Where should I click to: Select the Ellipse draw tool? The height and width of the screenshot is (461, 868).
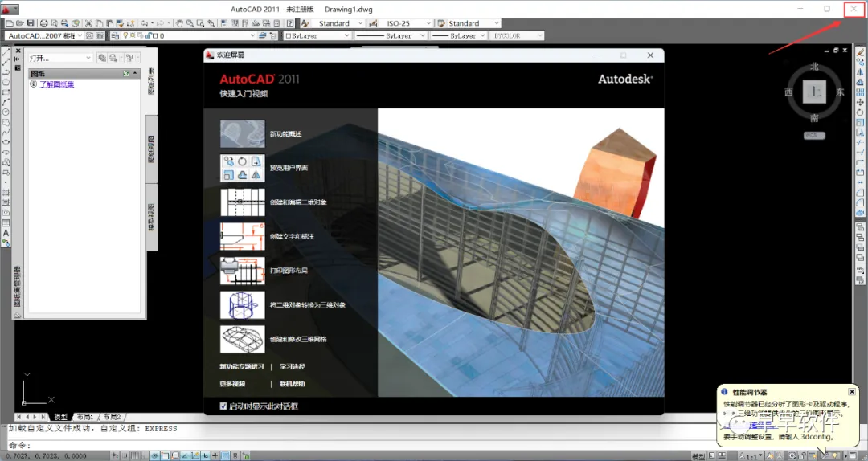[x=6, y=142]
